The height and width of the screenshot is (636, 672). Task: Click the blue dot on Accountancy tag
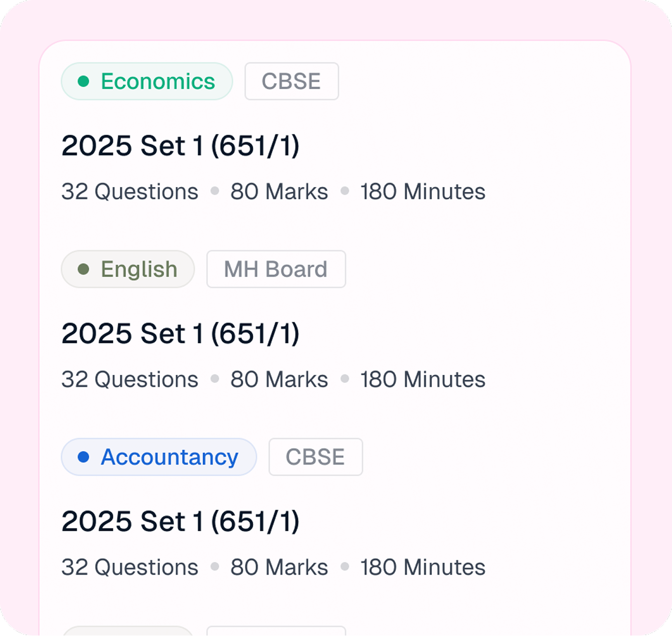point(85,457)
